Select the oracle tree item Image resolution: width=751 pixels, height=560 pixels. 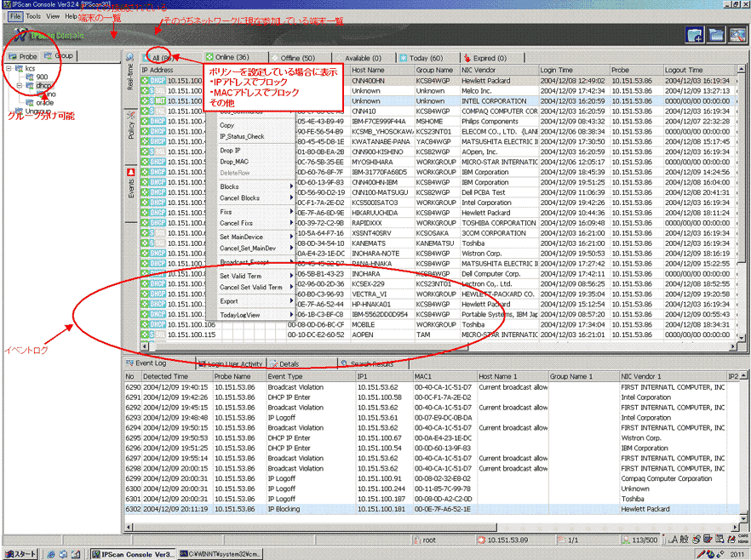45,102
